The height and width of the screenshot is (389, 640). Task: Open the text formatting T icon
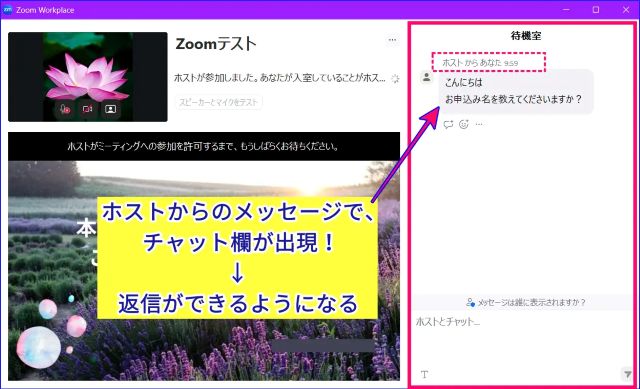[424, 374]
